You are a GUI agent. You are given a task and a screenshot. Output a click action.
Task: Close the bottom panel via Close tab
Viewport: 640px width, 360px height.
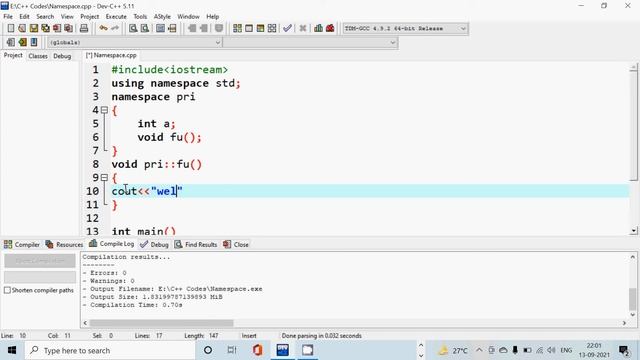pyautogui.click(x=236, y=244)
